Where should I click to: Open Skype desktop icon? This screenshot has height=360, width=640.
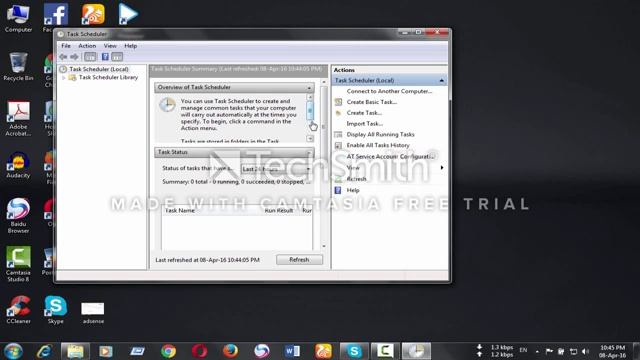point(56,310)
